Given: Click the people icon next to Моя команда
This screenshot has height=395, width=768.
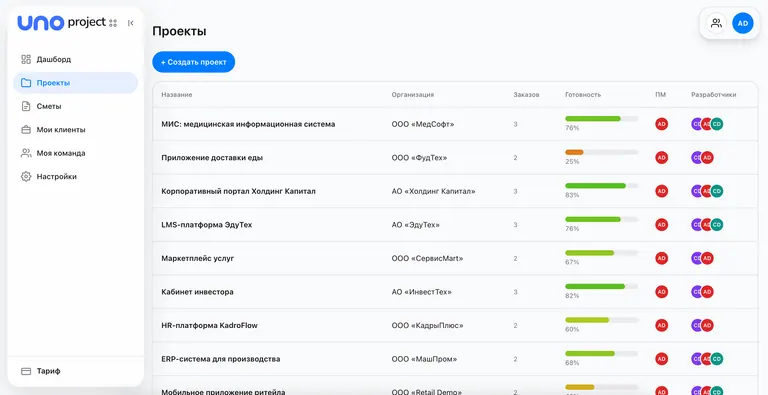Looking at the screenshot, I should pyautogui.click(x=26, y=153).
